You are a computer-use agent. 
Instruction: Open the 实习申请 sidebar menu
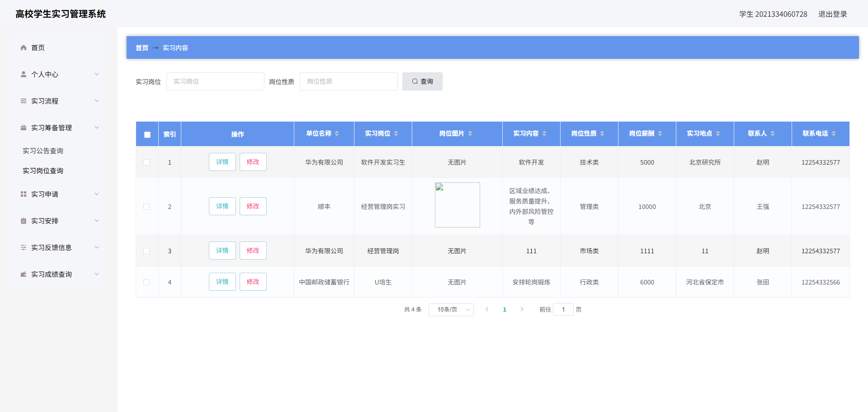coord(59,194)
